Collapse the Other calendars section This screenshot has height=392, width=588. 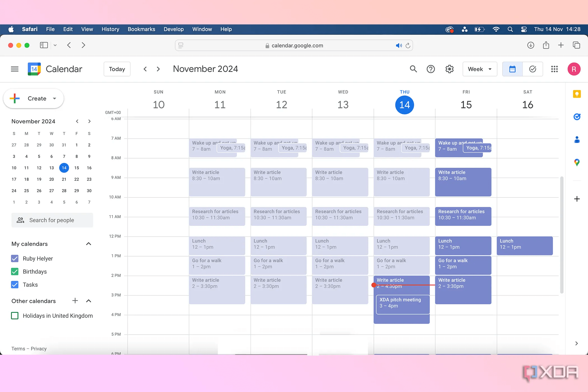[x=88, y=301]
